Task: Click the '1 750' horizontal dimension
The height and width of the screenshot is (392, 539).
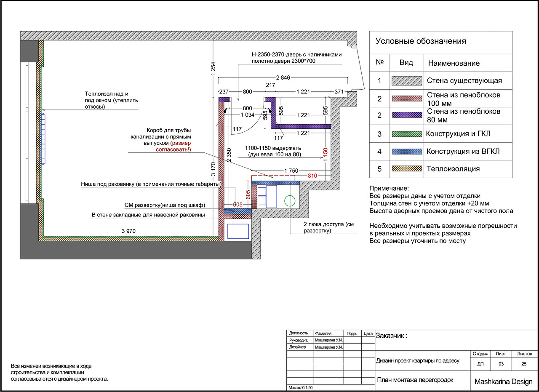Action: [x=291, y=171]
